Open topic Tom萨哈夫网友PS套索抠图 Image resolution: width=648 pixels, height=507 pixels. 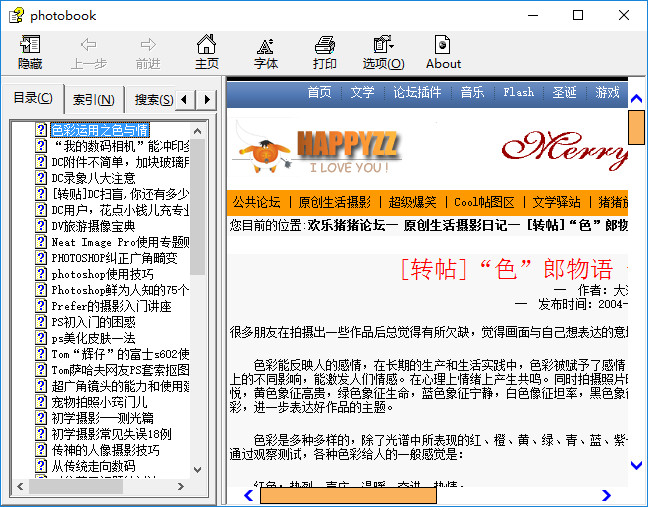[120, 370]
